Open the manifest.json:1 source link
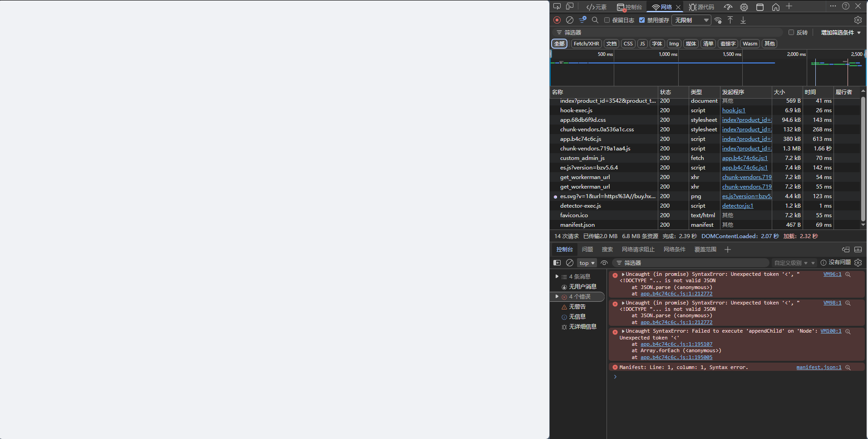The image size is (868, 439). (819, 367)
